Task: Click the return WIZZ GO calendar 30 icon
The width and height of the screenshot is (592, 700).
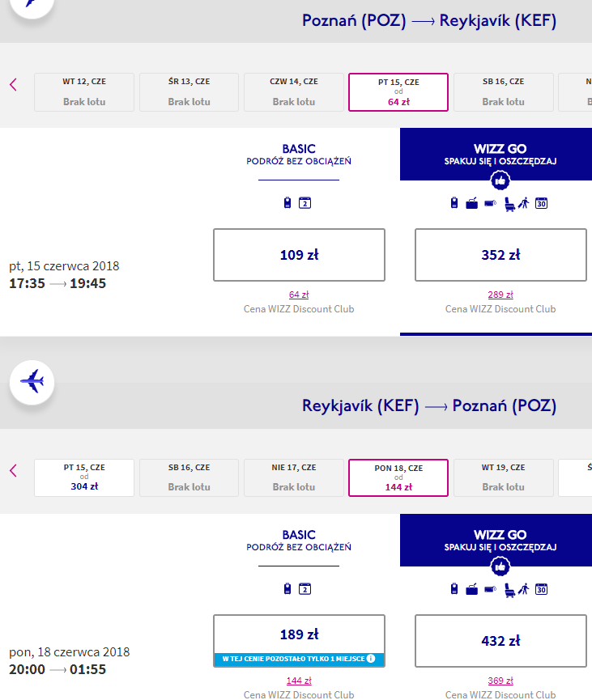Action: click(x=541, y=589)
